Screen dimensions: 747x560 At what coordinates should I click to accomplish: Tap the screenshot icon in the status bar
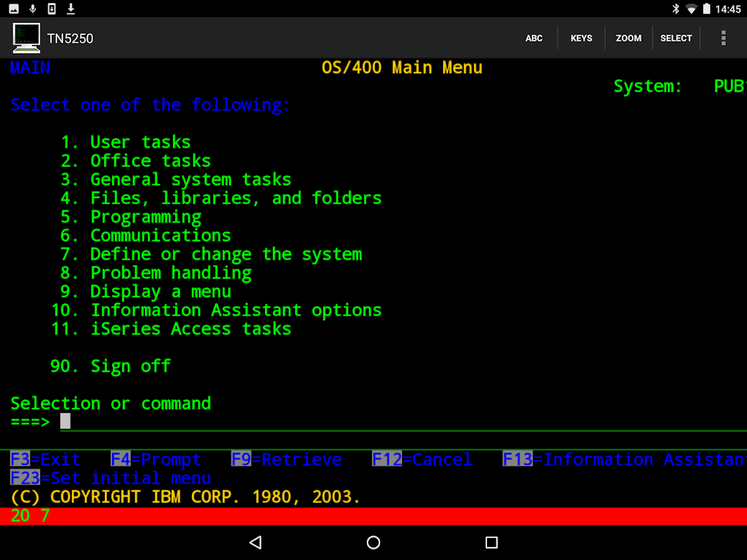(14, 9)
